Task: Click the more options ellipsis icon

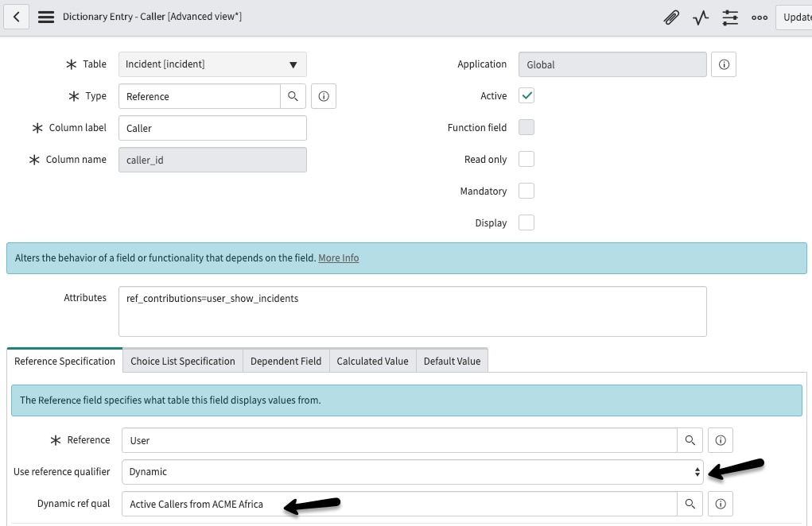Action: coord(759,17)
